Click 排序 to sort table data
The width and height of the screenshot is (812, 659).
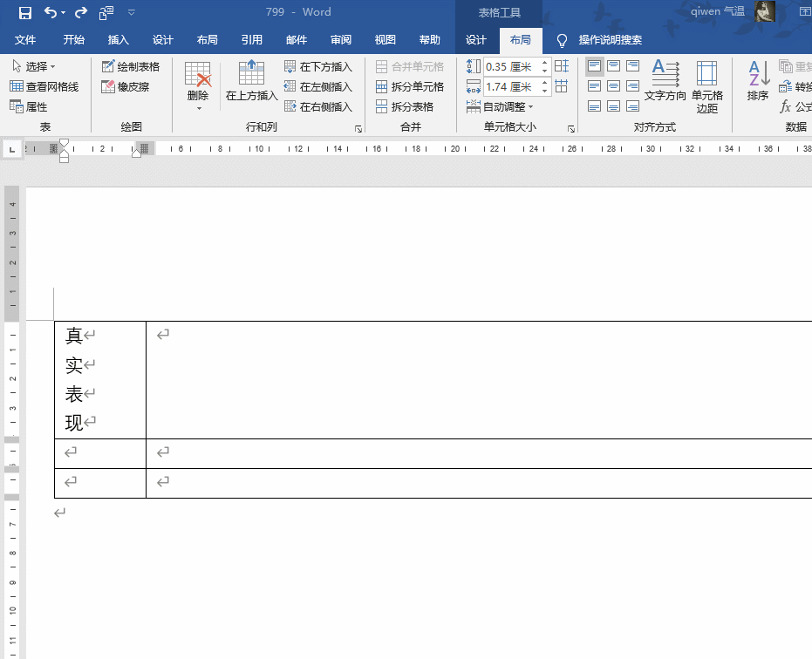757,80
